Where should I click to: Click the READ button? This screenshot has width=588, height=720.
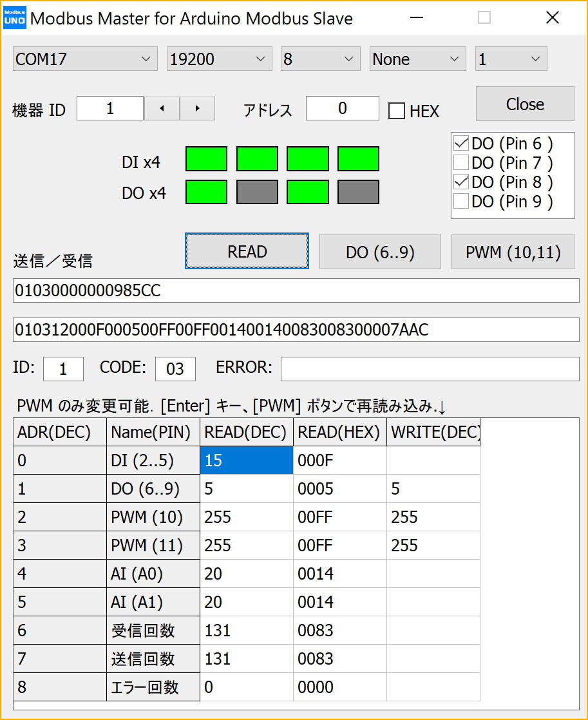pyautogui.click(x=247, y=251)
